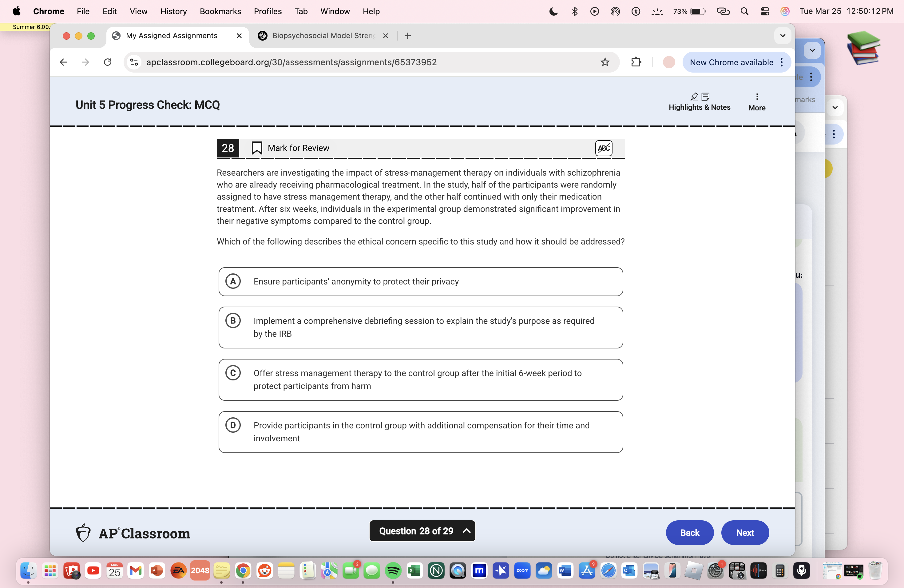Open Spotify from the Dock

coord(393,571)
